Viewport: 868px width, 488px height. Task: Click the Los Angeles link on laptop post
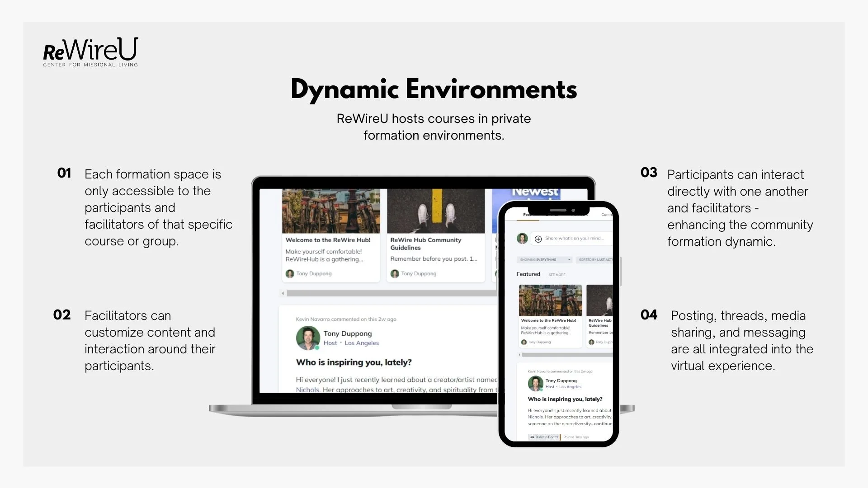coord(362,343)
